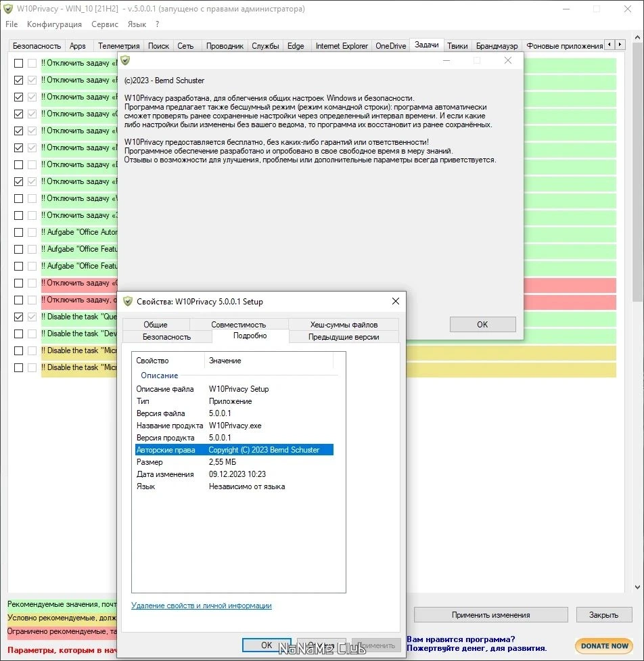The height and width of the screenshot is (661, 644).
Task: Open Совместимость tab in Properties dialog
Action: click(x=239, y=325)
